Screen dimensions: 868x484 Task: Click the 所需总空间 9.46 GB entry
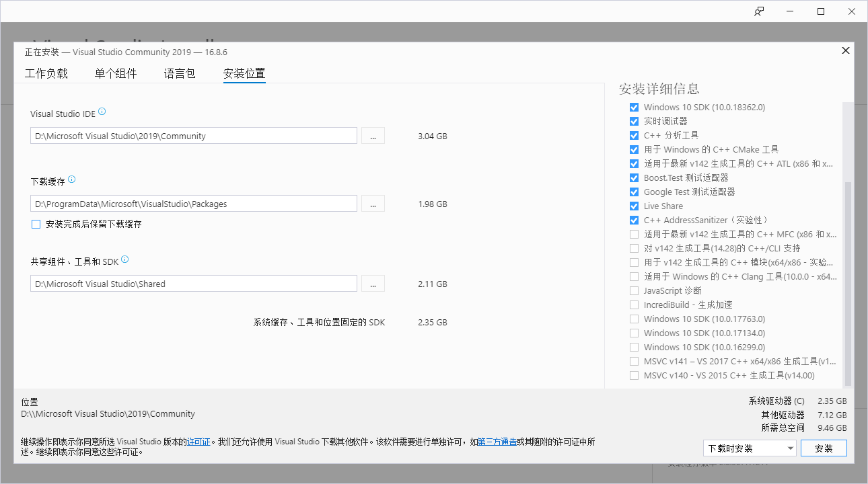pos(804,428)
